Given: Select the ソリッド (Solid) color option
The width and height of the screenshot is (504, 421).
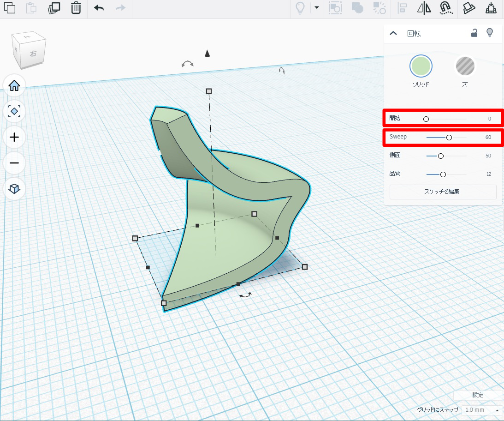Looking at the screenshot, I should pyautogui.click(x=421, y=66).
